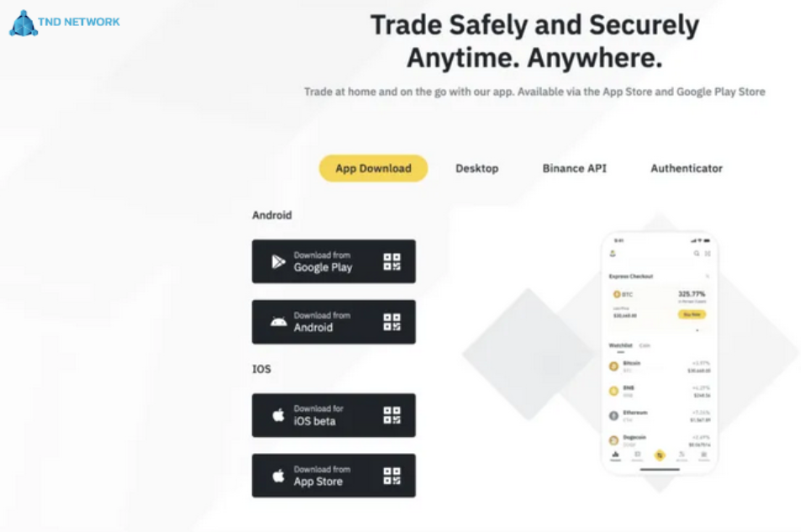Screen dimensions: 805x532
Task: Switch to the Authenticator tab
Action: point(687,168)
